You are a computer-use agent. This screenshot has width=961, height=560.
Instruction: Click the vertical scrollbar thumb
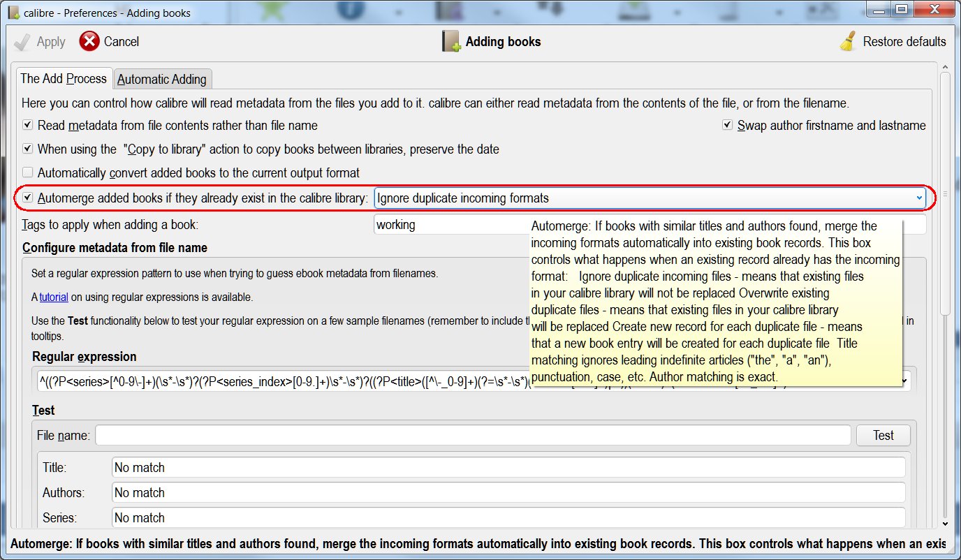[945, 193]
